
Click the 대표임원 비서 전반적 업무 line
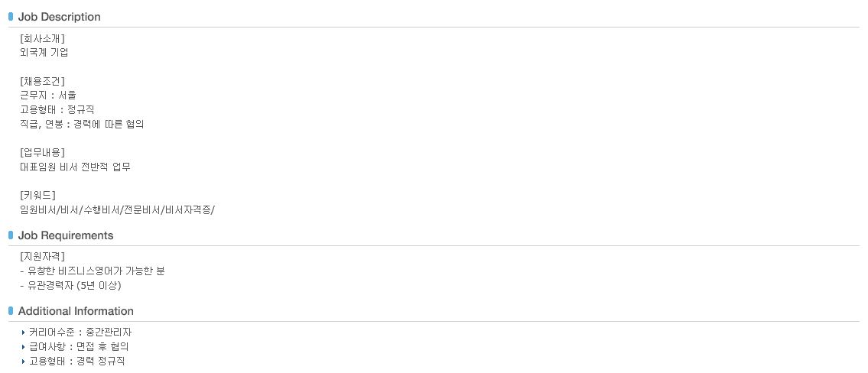coord(75,167)
